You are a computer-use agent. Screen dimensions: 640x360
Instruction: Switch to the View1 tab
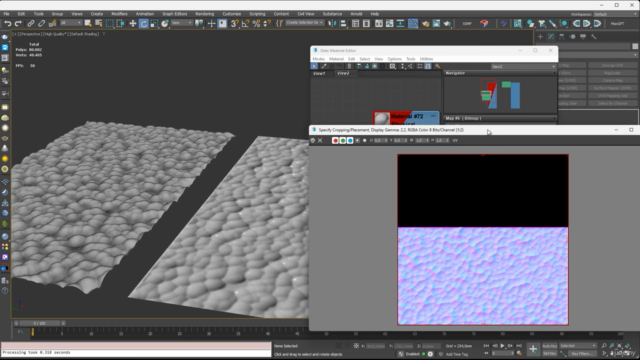point(319,73)
